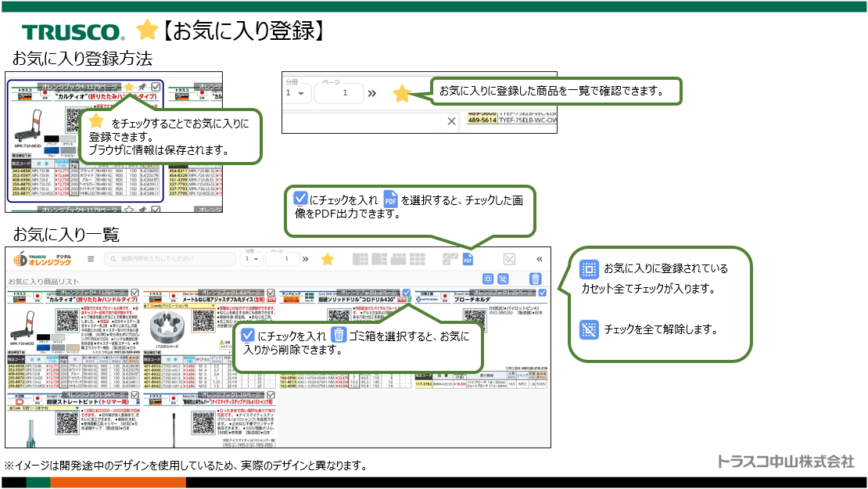The image size is (868, 489).
Task: Check the メートルねじ用アジャスタブル丸ダイス card checkbox
Action: 271,293
